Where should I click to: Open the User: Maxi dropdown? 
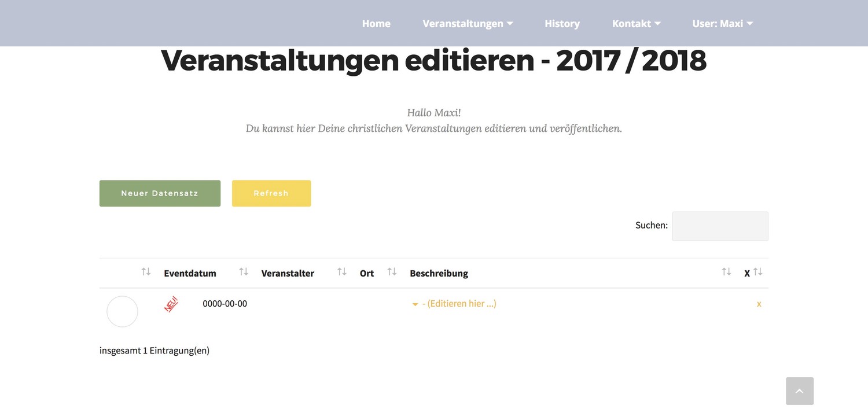[722, 24]
